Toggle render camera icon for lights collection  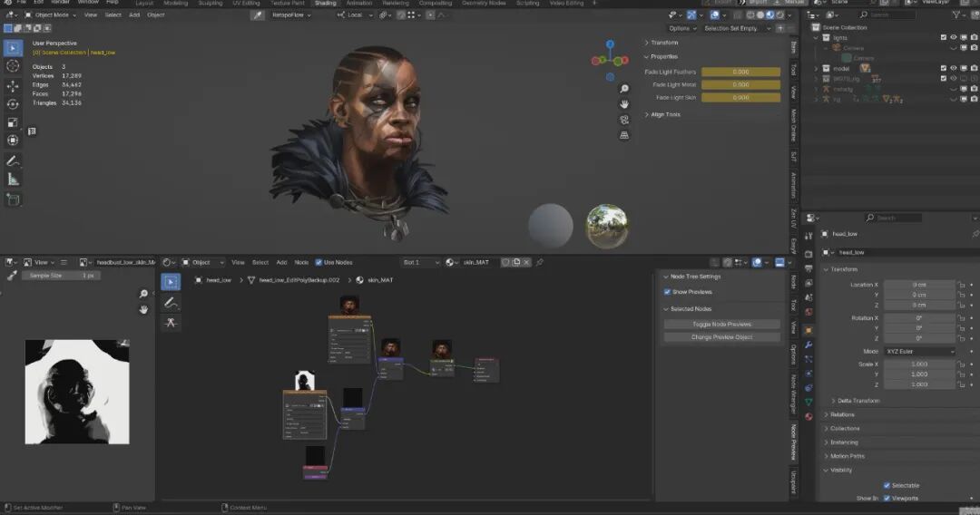pyautogui.click(x=974, y=37)
